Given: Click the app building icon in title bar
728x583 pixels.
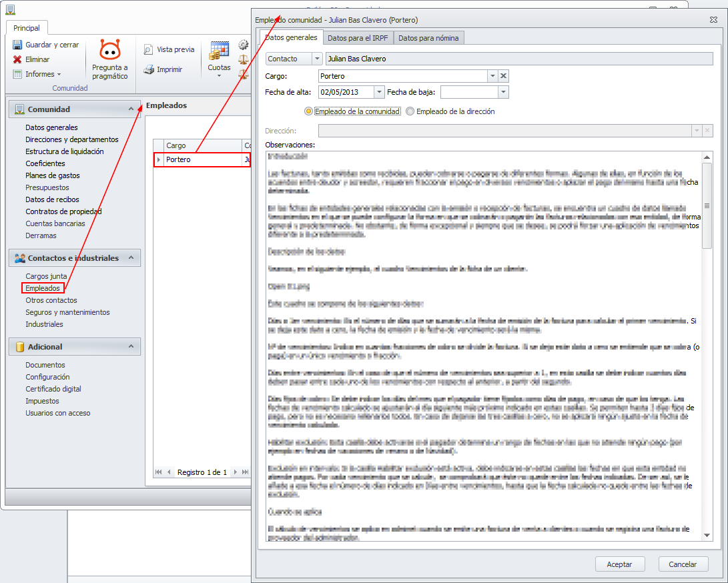Looking at the screenshot, I should tap(10, 9).
